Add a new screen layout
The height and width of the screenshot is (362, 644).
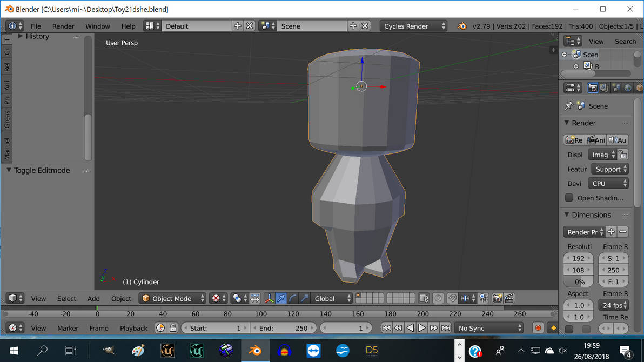click(x=237, y=26)
